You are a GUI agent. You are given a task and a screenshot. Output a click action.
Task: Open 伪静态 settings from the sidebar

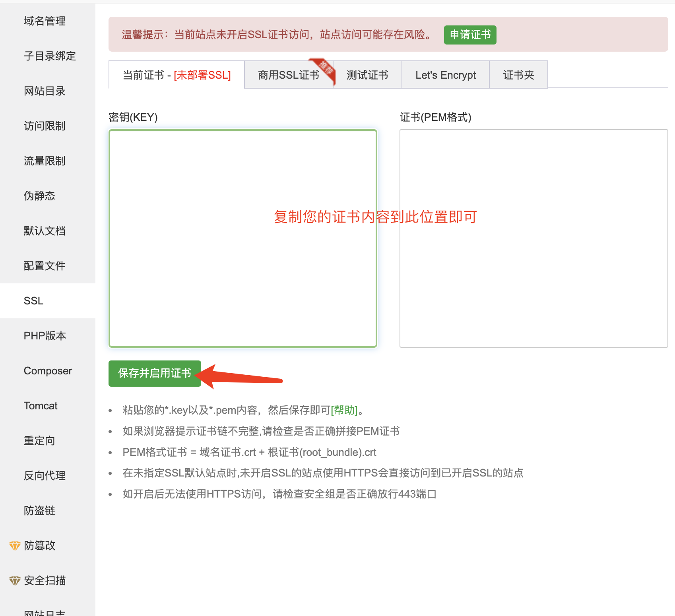[x=39, y=196]
